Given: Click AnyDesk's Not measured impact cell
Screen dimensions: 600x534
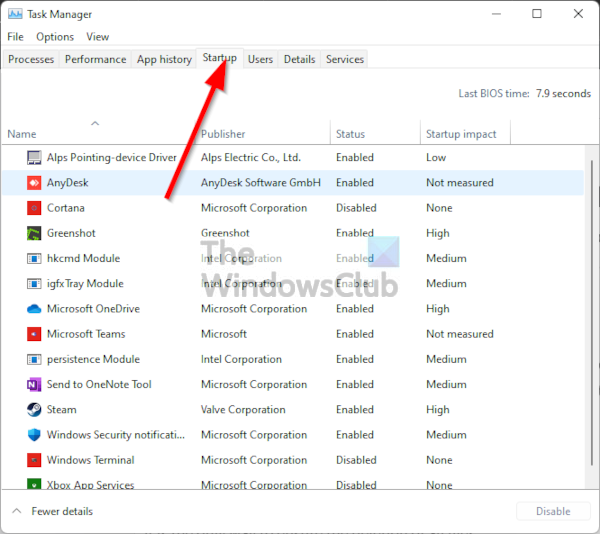Looking at the screenshot, I should [x=460, y=183].
